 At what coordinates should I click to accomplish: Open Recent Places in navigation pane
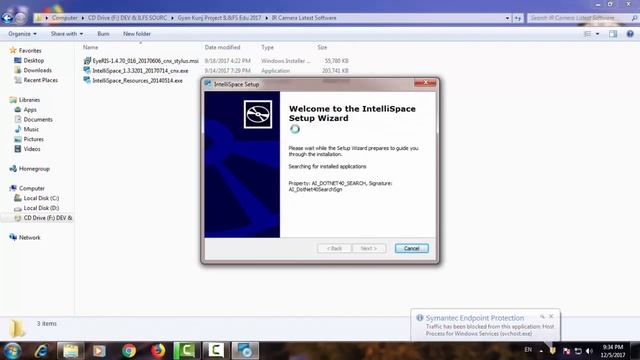(40, 80)
